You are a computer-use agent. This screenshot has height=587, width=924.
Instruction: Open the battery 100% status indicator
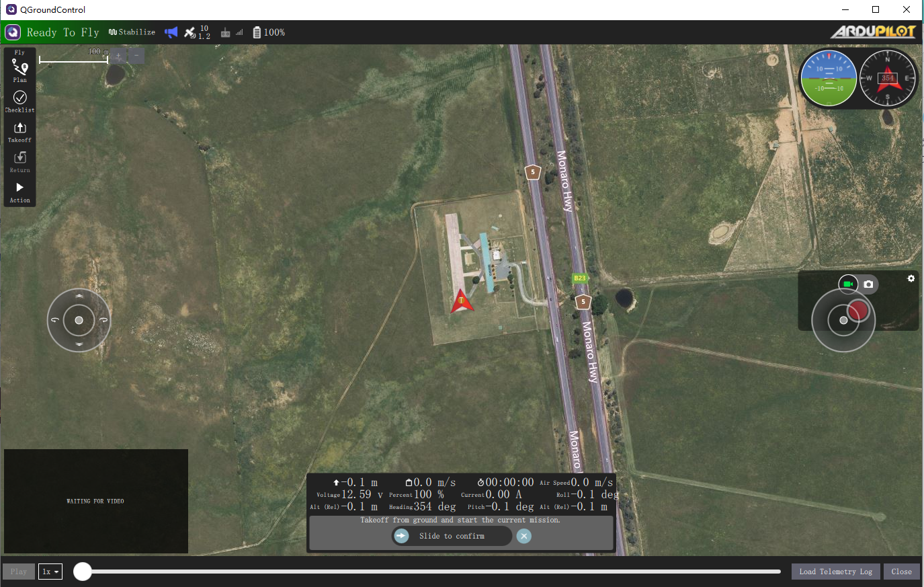(268, 32)
